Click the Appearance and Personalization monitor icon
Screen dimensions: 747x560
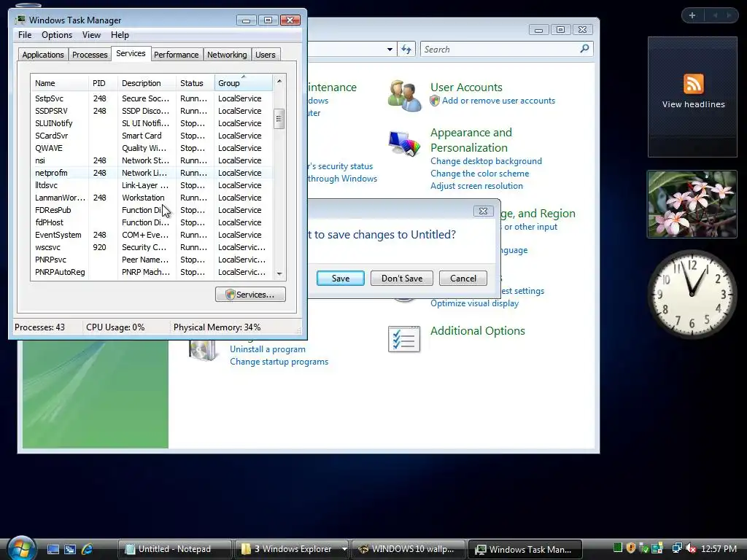[x=404, y=143]
